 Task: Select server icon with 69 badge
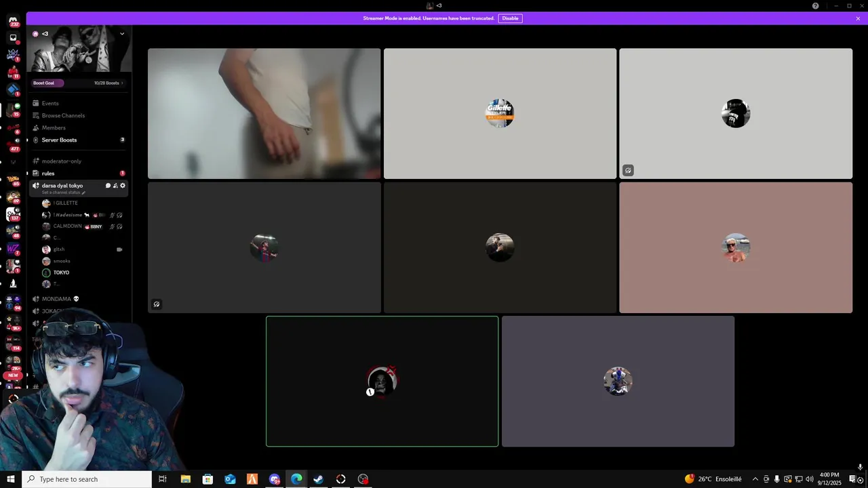click(13, 197)
